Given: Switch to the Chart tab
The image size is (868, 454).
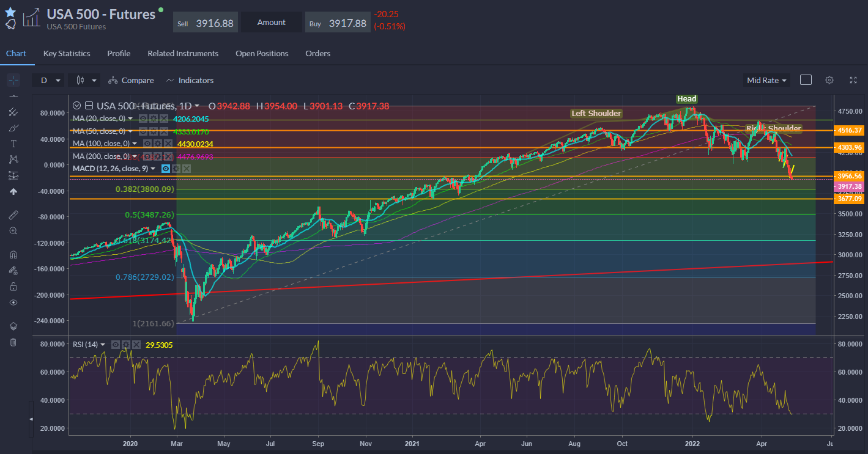Looking at the screenshot, I should pyautogui.click(x=16, y=53).
